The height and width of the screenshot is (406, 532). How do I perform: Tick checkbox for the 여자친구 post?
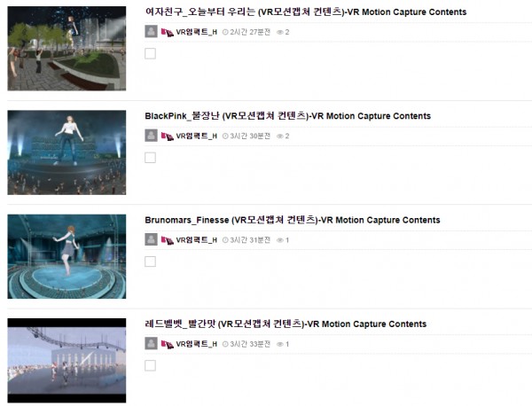[151, 53]
